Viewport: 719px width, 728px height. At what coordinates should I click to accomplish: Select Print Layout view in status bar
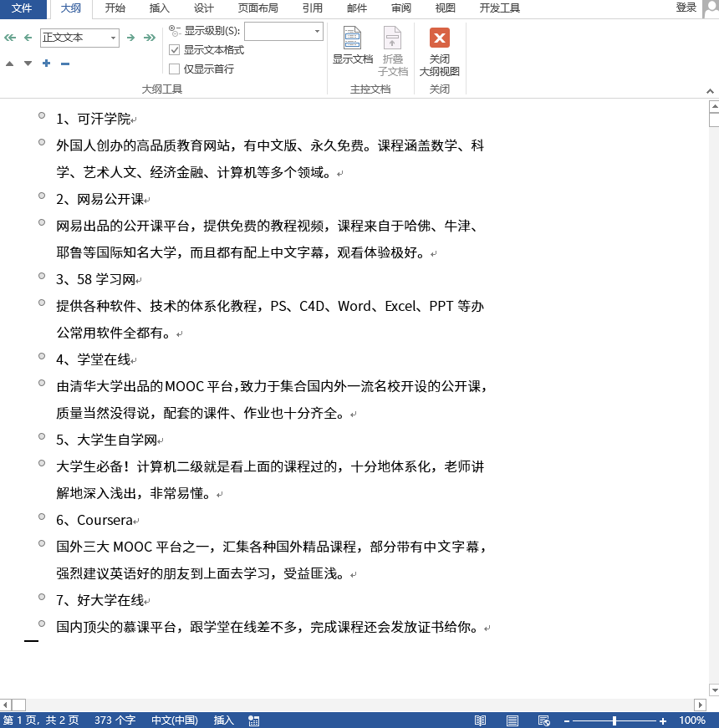[x=512, y=720]
